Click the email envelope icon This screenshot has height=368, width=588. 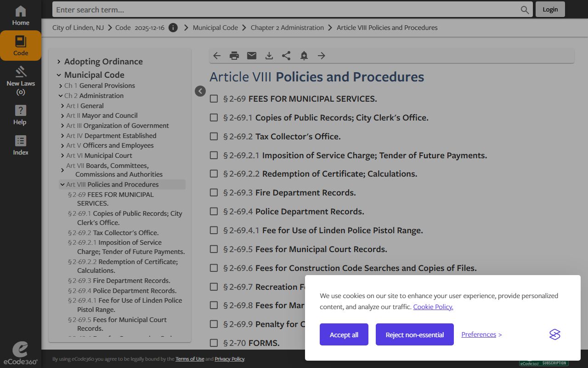click(252, 56)
